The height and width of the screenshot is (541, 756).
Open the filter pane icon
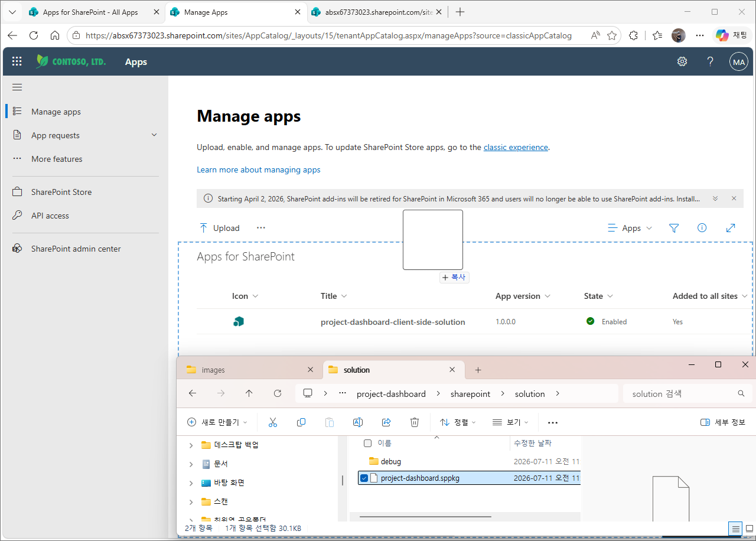pos(674,228)
